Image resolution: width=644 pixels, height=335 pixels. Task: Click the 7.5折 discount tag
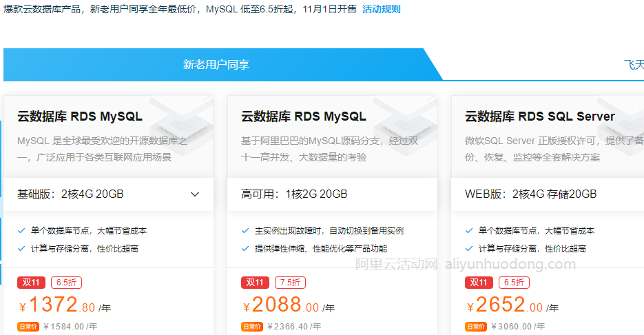pos(290,283)
